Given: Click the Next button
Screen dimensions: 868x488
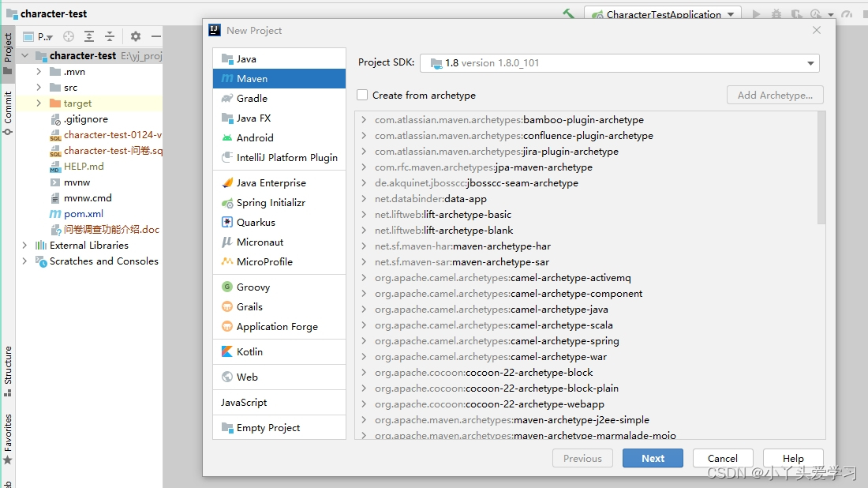Looking at the screenshot, I should [x=653, y=458].
